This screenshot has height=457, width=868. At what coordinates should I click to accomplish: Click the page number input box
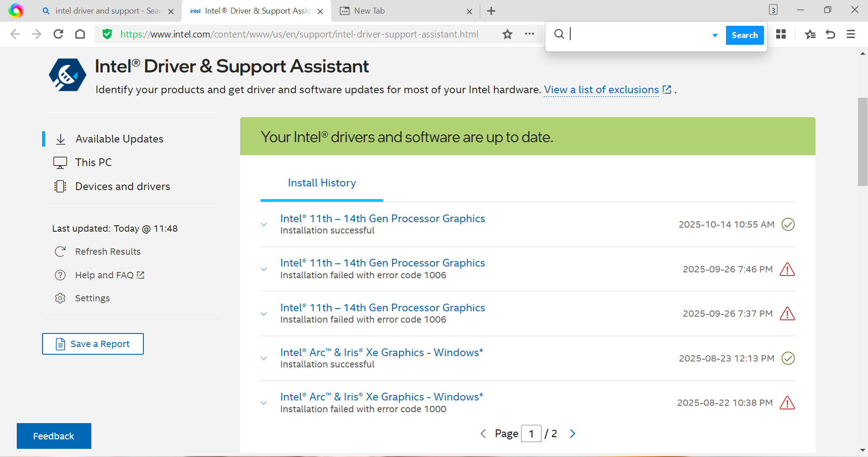531,433
